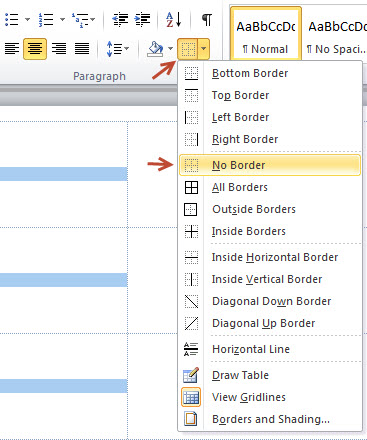
Task: Click the No Border icon
Action: click(191, 165)
